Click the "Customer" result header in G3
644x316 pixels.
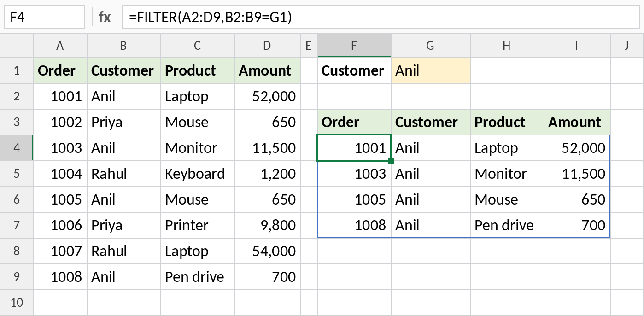pos(431,122)
